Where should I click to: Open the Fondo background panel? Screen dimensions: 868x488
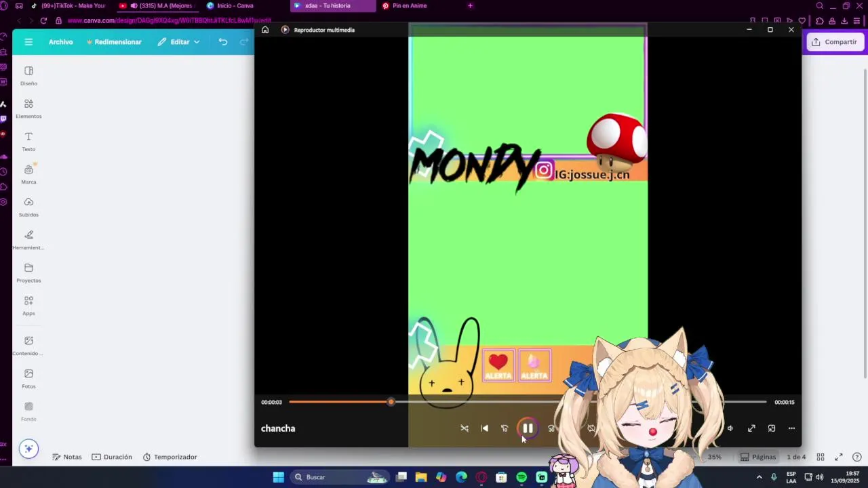coord(28,411)
